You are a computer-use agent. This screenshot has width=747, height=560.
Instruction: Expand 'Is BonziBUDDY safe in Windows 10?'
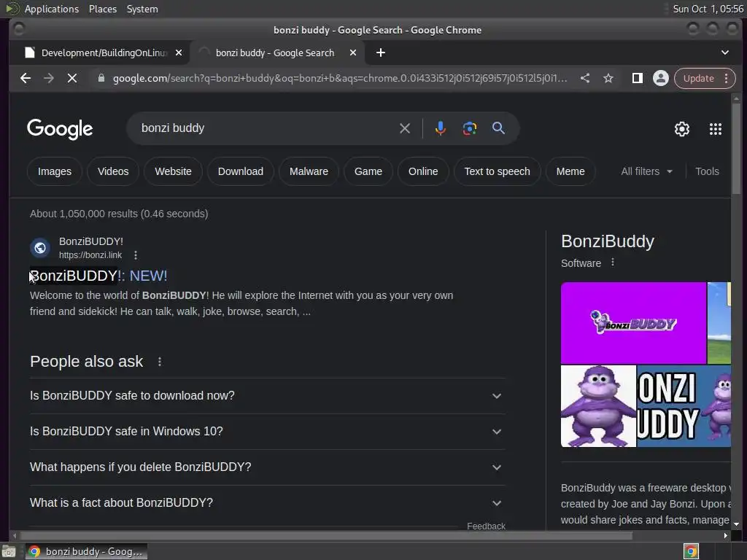268,432
